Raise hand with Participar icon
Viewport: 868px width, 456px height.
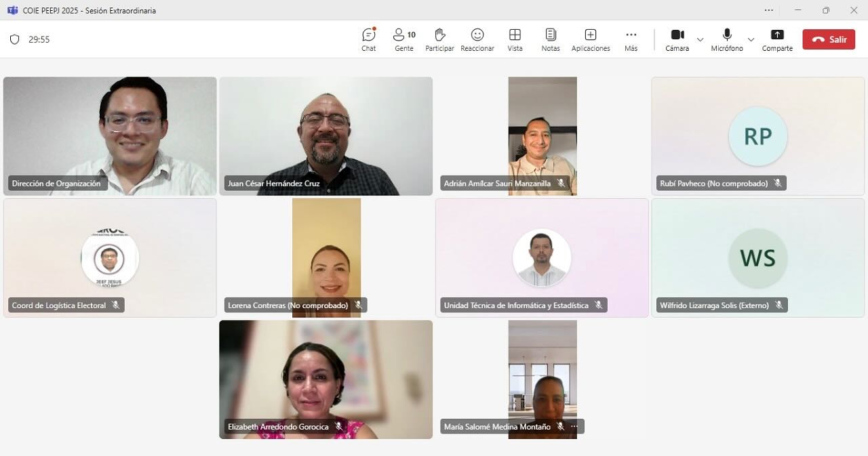tap(439, 39)
